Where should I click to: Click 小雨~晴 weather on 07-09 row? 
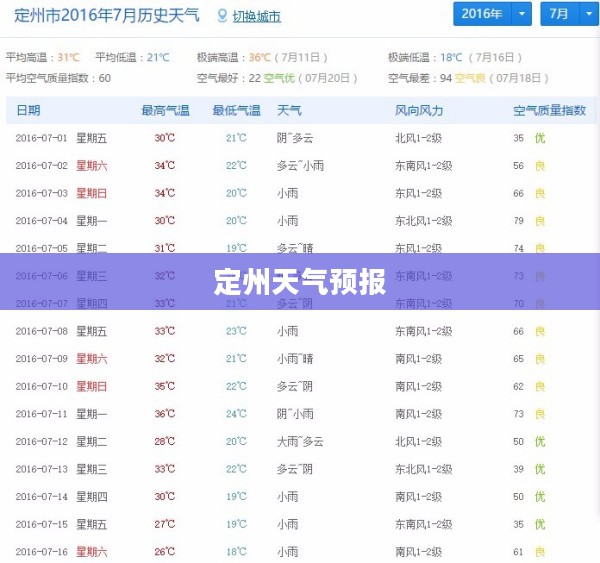(x=295, y=359)
